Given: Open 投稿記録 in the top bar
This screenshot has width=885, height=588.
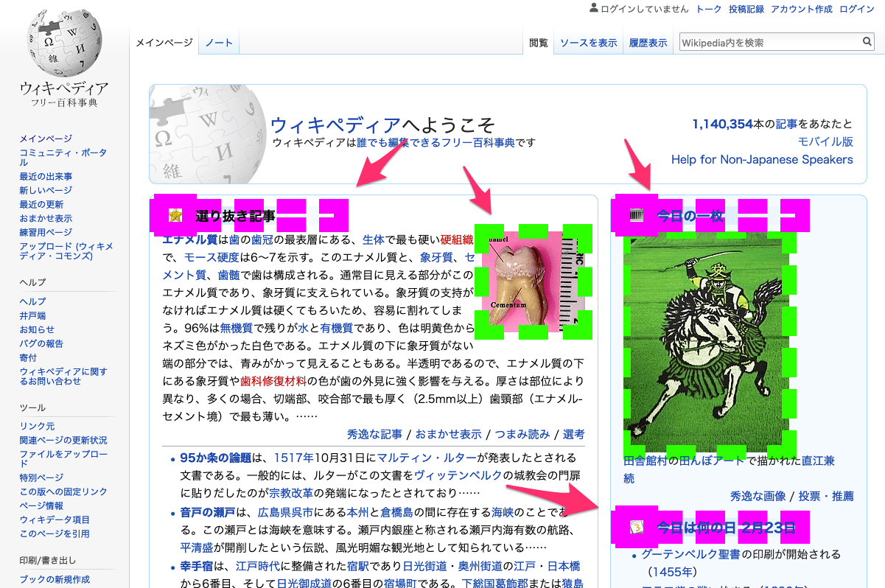Looking at the screenshot, I should coord(746,9).
